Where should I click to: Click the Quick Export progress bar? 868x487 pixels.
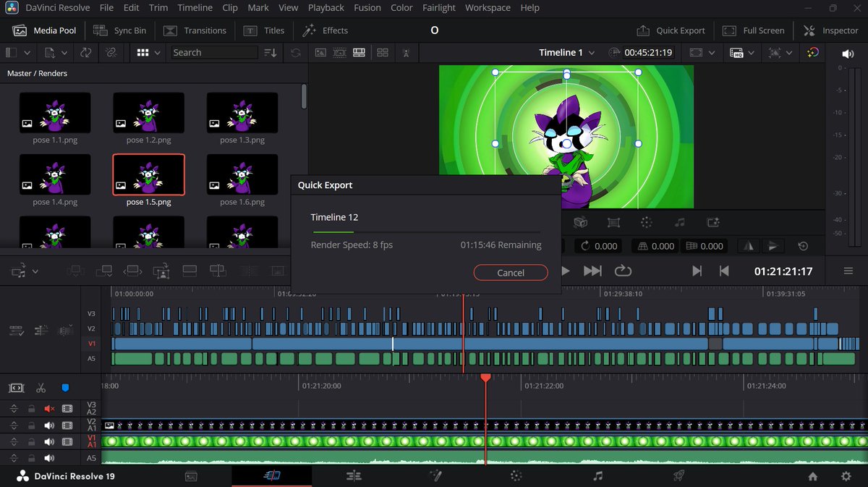point(425,232)
